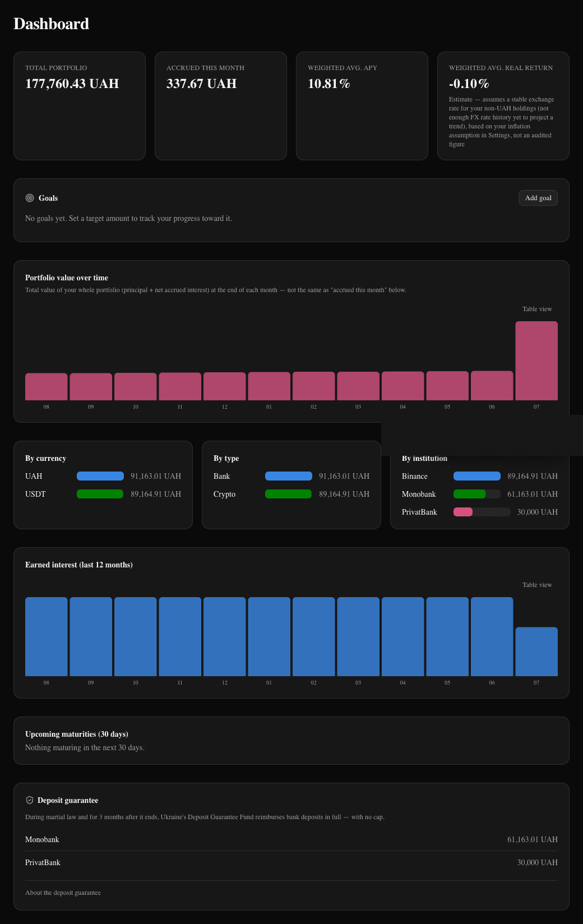Click the Goals target icon
583x924 pixels.
tap(30, 198)
